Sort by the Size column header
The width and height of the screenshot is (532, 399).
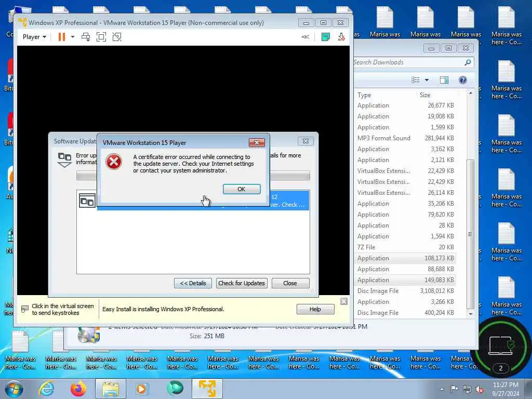coord(437,95)
